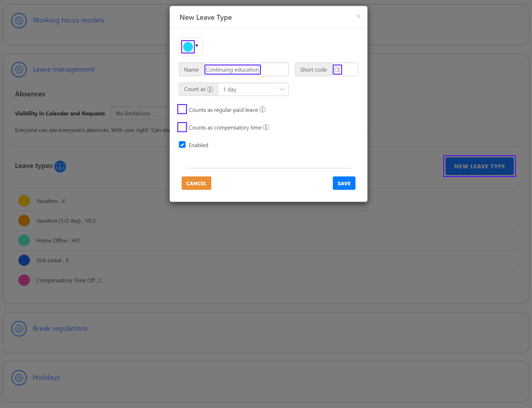This screenshot has height=408, width=532.
Task: Open info for Counts as compensatory time
Action: click(266, 127)
